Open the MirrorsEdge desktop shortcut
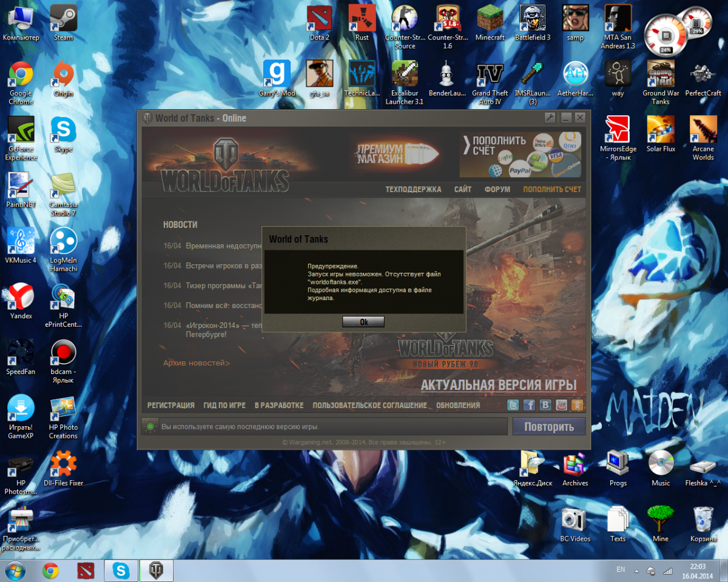Screen dimensions: 728x582 [x=618, y=139]
